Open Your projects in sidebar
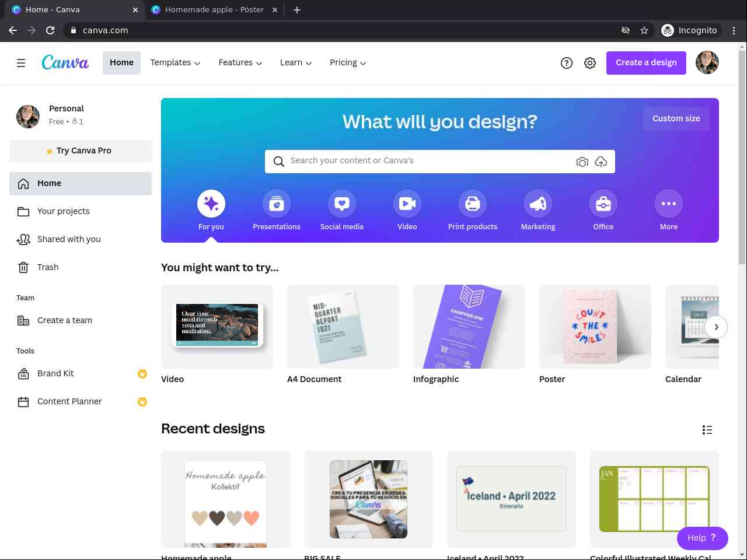This screenshot has width=747, height=560. [81, 212]
